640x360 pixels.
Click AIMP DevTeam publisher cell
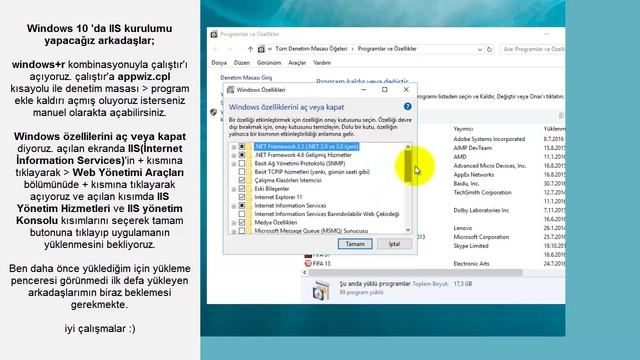pos(473,148)
